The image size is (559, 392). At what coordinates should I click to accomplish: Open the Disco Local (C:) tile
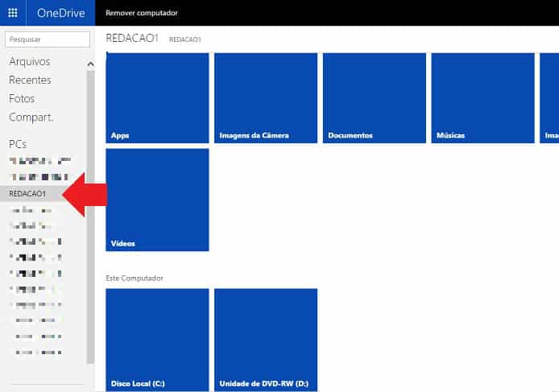tap(157, 340)
